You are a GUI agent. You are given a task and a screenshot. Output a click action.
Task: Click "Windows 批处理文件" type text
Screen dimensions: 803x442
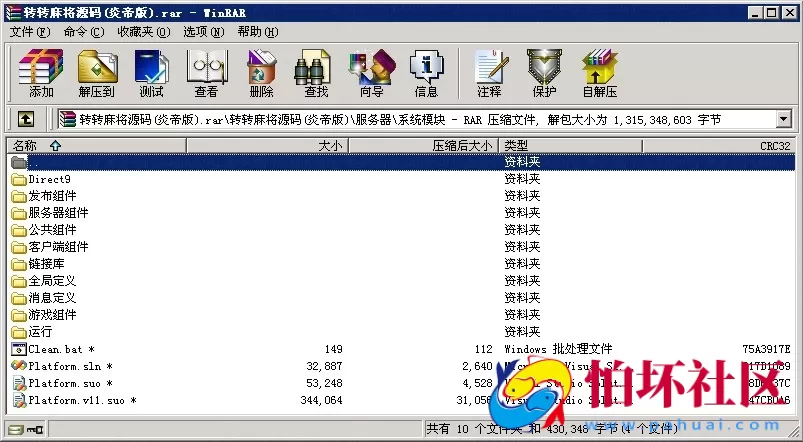pos(558,349)
